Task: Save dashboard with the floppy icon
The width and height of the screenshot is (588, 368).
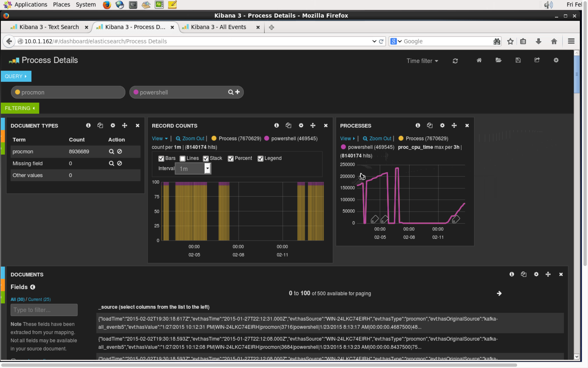Action: click(518, 60)
